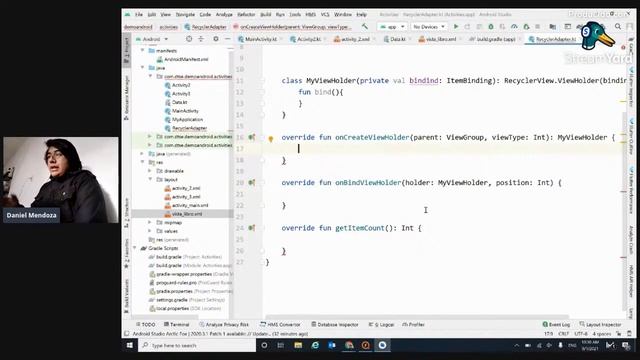Click the Expand All icon in Project panel
This screenshot has height=360, width=640.
[x=201, y=39]
